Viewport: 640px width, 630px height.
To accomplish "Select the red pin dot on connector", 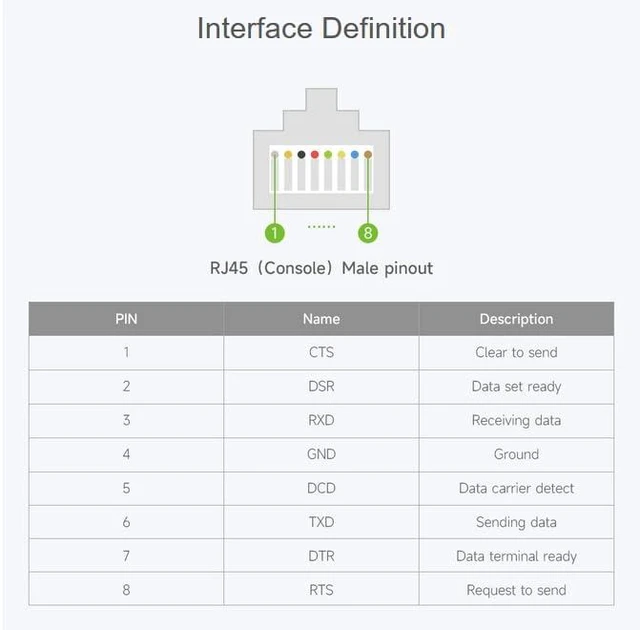I will (x=314, y=155).
